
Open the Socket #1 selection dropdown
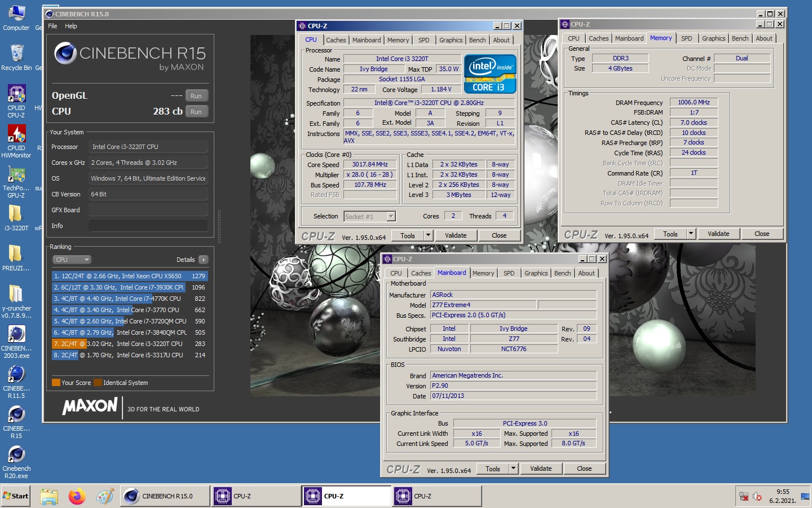[369, 216]
